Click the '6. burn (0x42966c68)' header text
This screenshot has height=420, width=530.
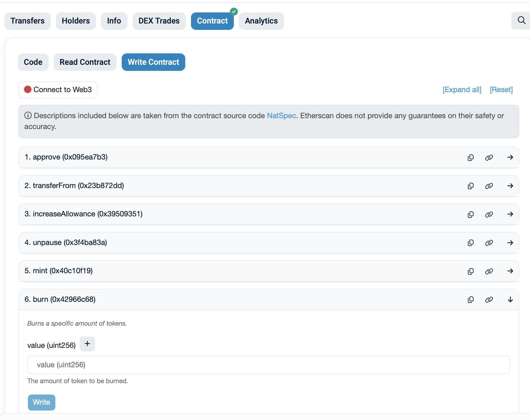[x=60, y=299]
